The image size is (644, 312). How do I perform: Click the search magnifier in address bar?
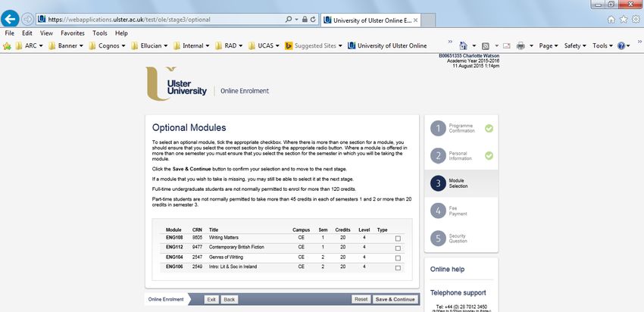click(x=289, y=19)
